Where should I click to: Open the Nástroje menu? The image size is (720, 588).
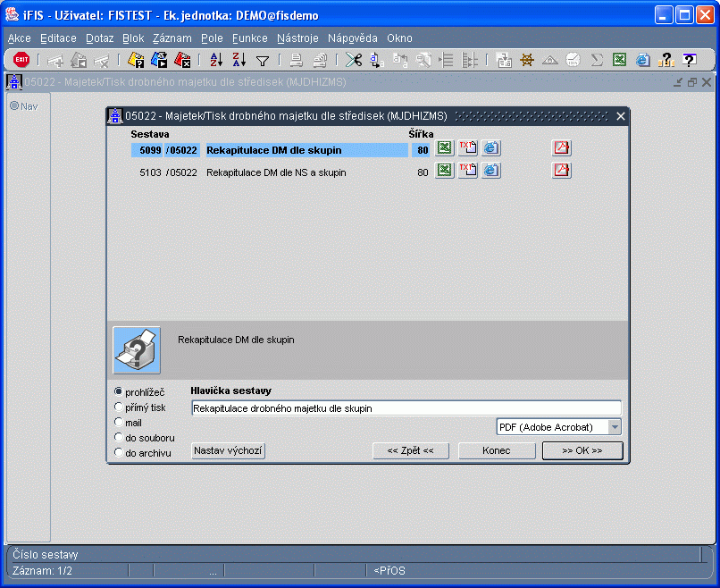(297, 38)
